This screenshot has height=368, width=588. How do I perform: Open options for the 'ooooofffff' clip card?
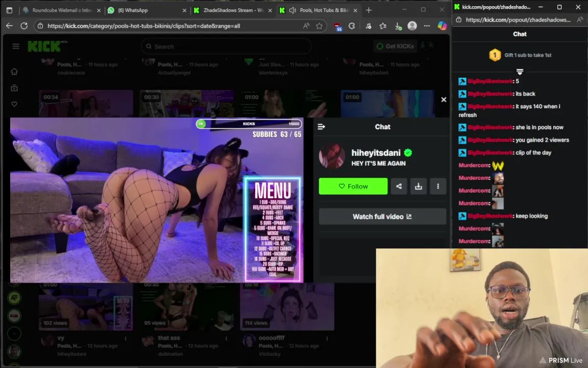click(327, 338)
